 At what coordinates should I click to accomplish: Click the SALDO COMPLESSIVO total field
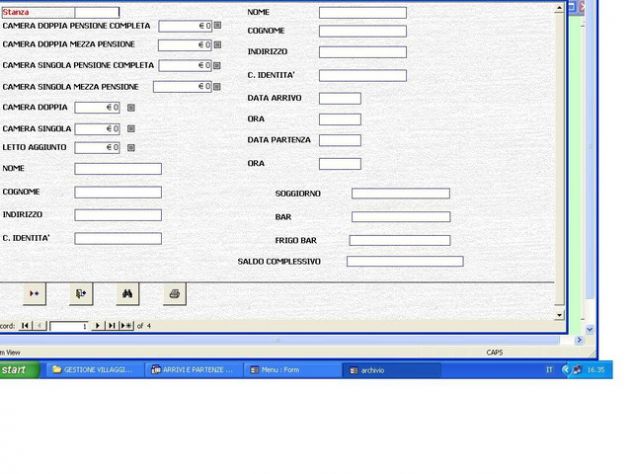[405, 262]
